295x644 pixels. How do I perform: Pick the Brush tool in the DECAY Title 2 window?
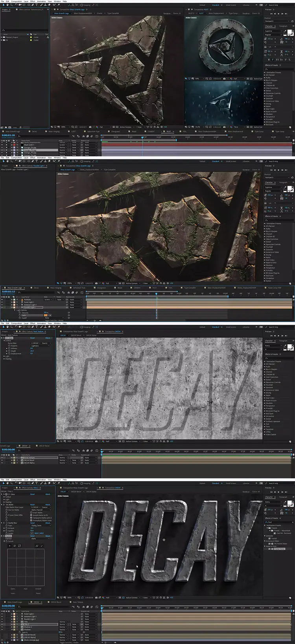(x=41, y=483)
